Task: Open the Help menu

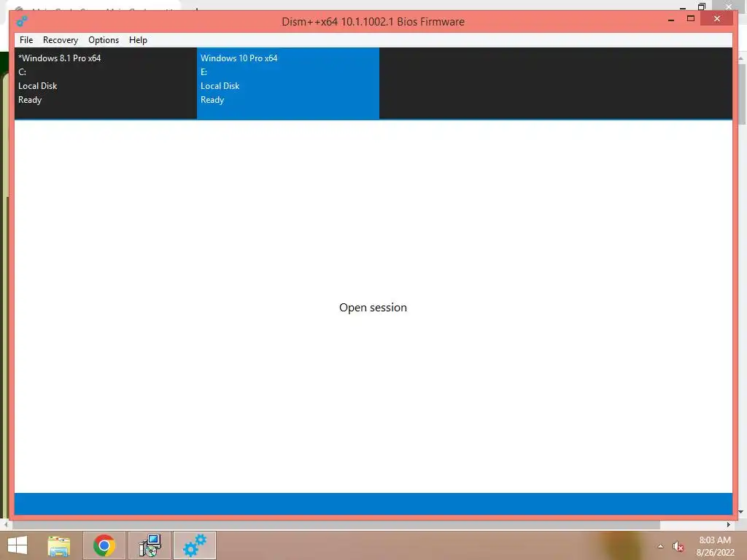Action: pyautogui.click(x=138, y=40)
